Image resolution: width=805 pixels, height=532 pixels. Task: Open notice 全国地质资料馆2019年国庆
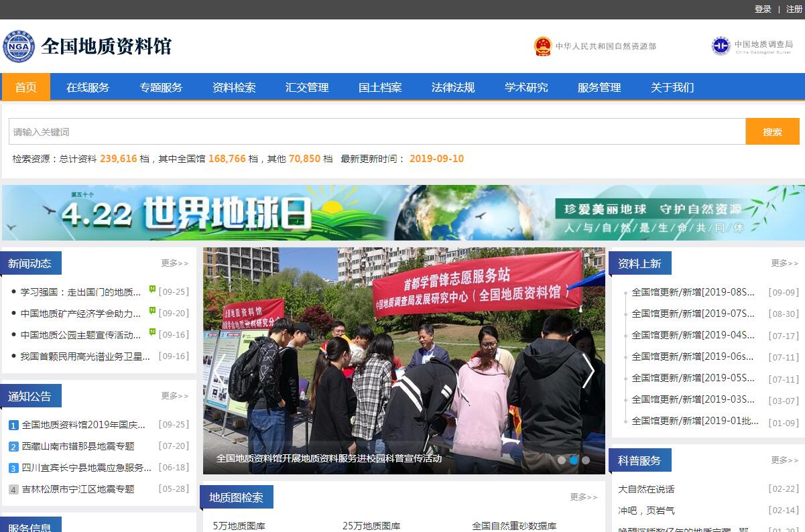[83, 425]
